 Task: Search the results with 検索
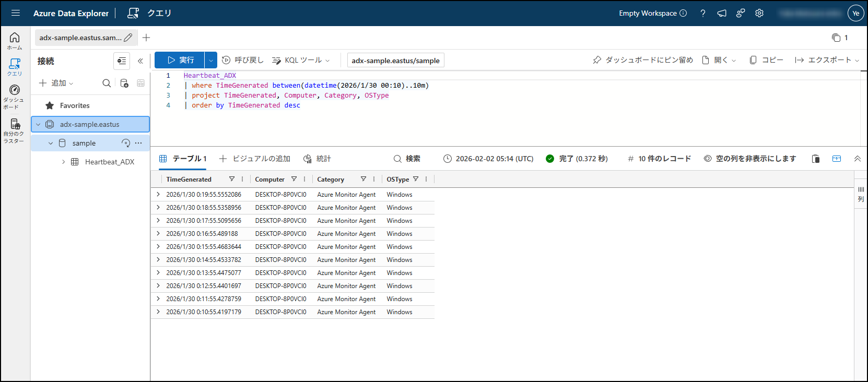coord(407,159)
